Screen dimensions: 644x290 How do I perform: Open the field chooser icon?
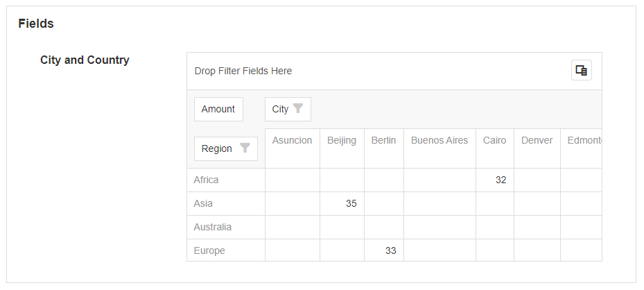(x=581, y=70)
